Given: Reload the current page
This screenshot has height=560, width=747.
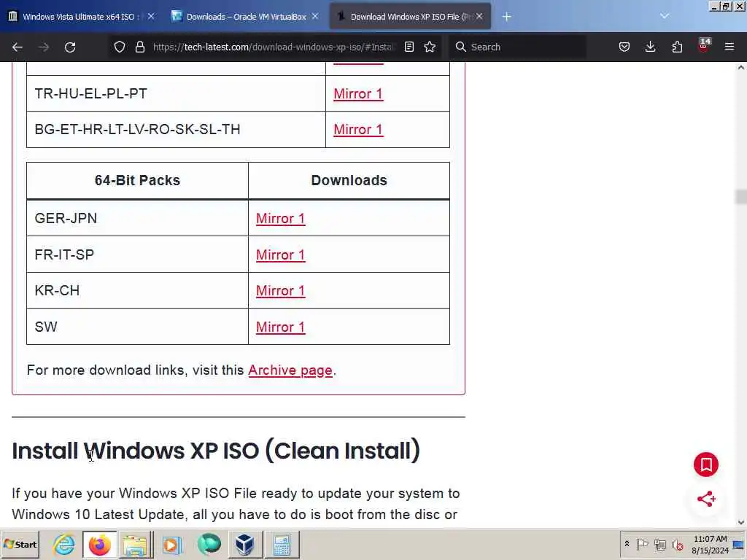Looking at the screenshot, I should (x=70, y=47).
